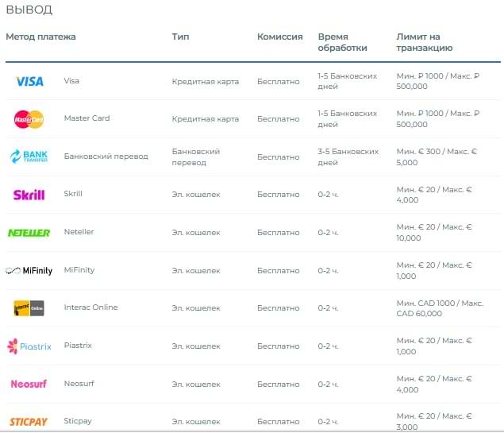
Task: Select the 'Sticpay' method name text
Action: pyautogui.click(x=78, y=421)
